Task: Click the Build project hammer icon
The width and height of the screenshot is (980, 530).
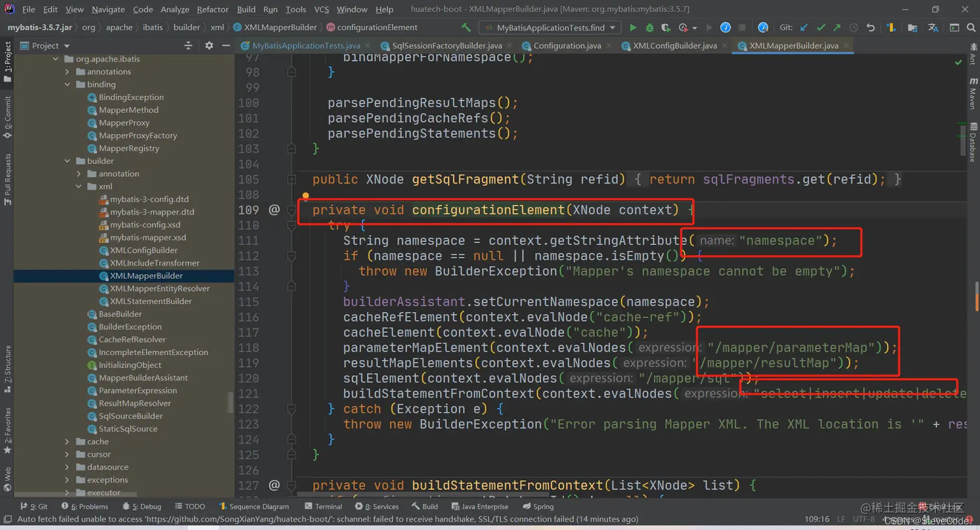Action: (466, 27)
